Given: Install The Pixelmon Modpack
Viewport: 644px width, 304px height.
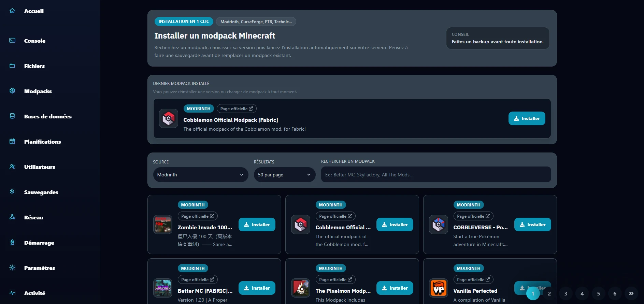Looking at the screenshot, I should [395, 288].
